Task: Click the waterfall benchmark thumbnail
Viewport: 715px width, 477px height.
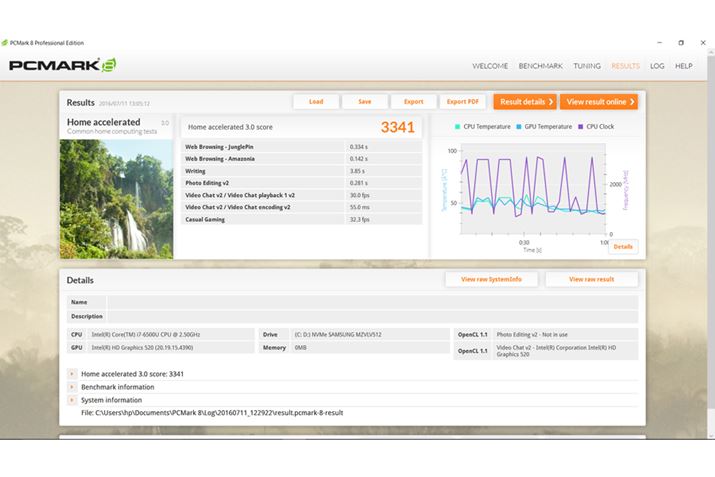Action: coord(116,198)
